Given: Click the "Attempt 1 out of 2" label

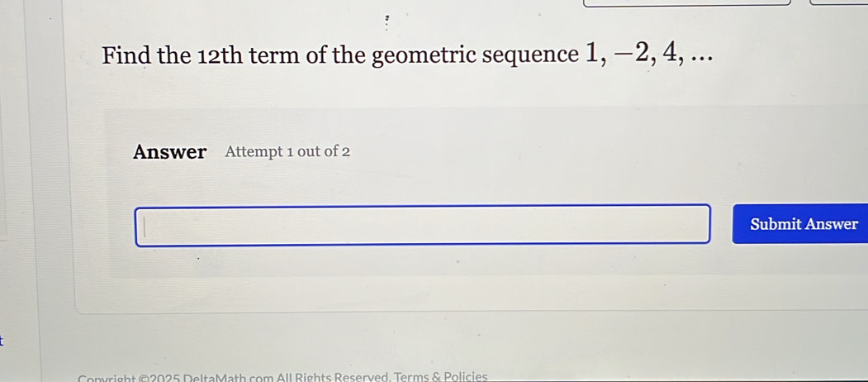Looking at the screenshot, I should 287,152.
